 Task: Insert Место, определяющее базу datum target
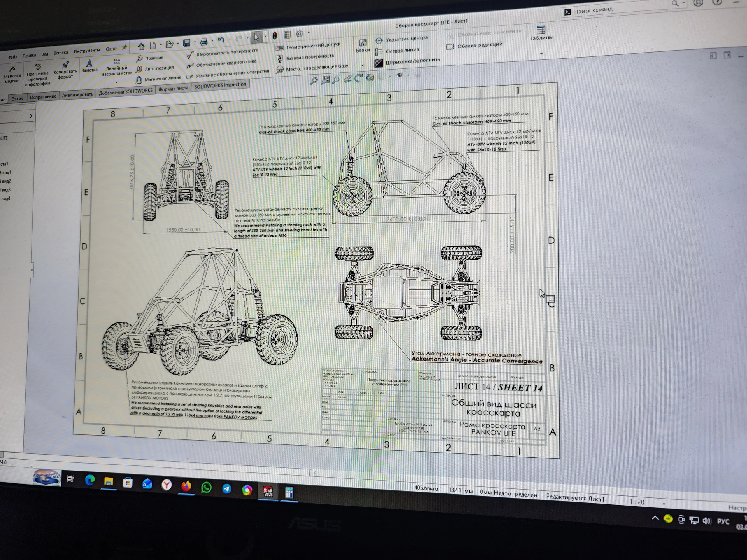pyautogui.click(x=312, y=68)
